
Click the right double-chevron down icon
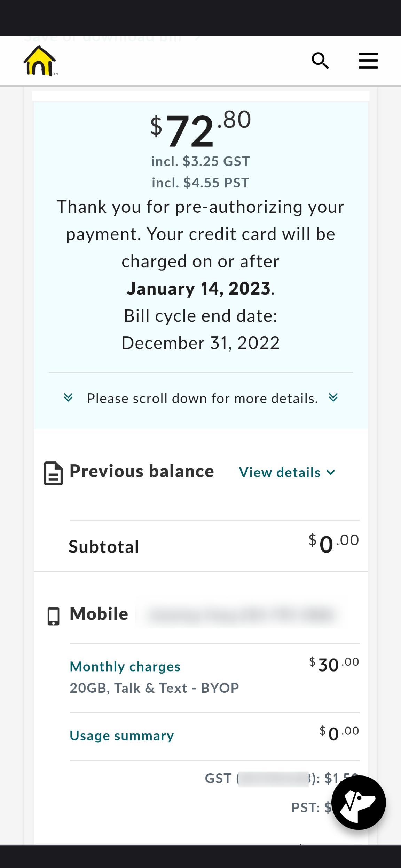(333, 397)
